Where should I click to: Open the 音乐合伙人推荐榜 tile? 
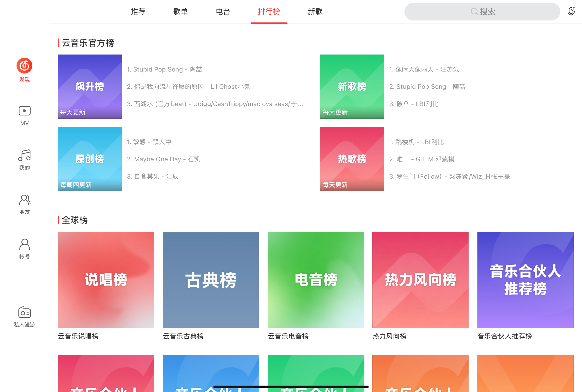tap(525, 280)
